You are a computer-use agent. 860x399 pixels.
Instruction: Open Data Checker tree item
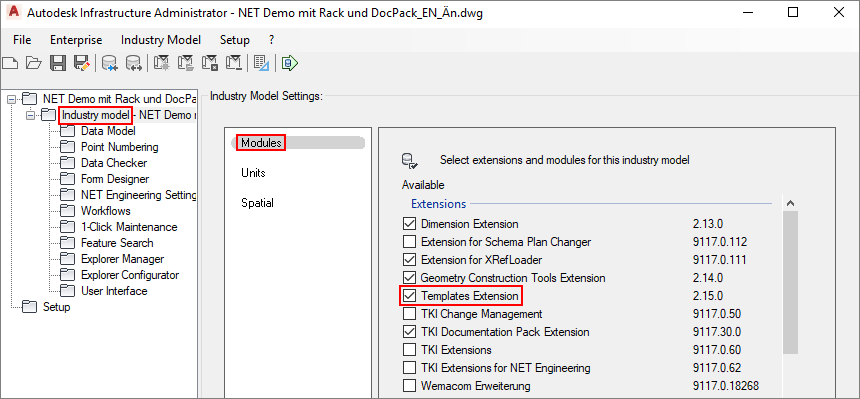(114, 163)
